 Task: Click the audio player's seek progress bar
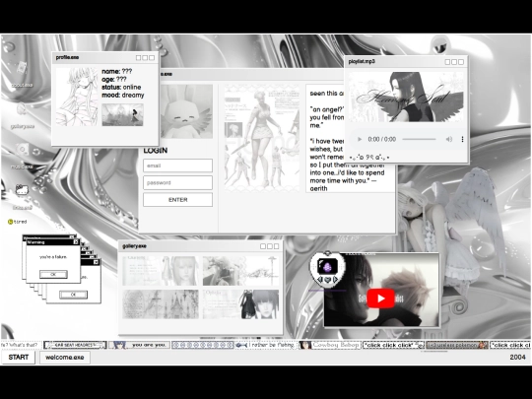coord(419,139)
